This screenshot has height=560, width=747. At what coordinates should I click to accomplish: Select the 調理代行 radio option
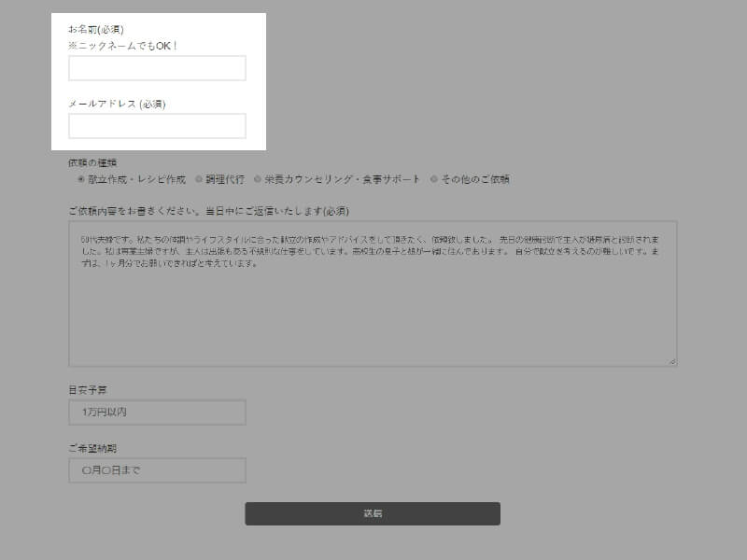pos(199,179)
